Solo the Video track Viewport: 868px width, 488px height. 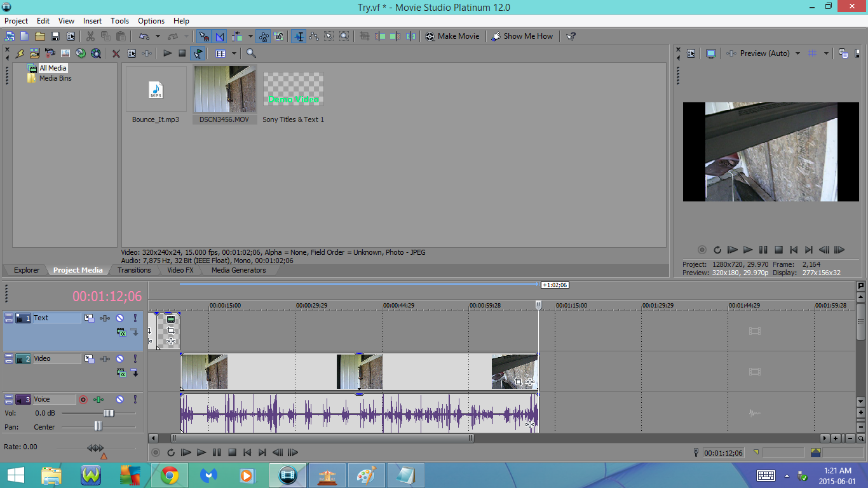[135, 358]
